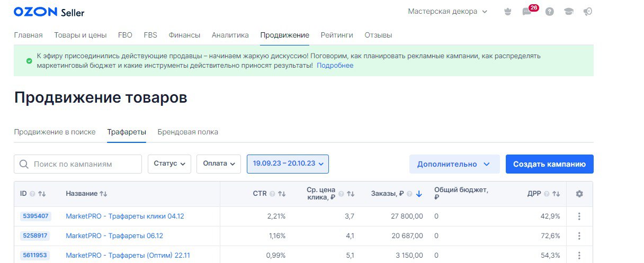Click the Создать кампанию button

(x=549, y=164)
